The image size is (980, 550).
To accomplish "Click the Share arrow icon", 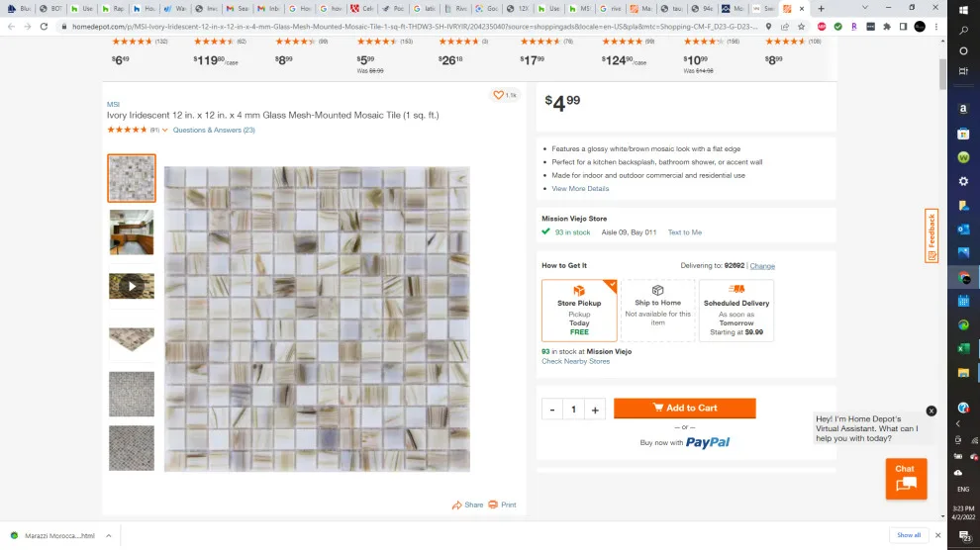I will [x=457, y=504].
